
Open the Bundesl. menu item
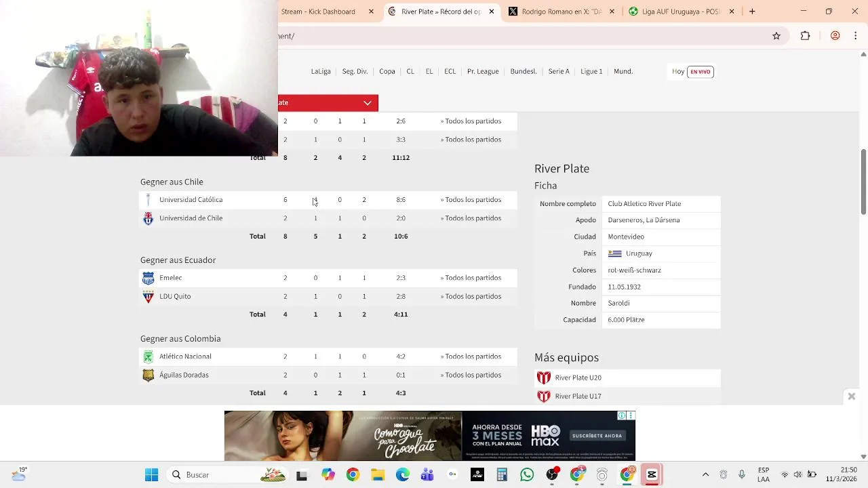click(x=524, y=72)
